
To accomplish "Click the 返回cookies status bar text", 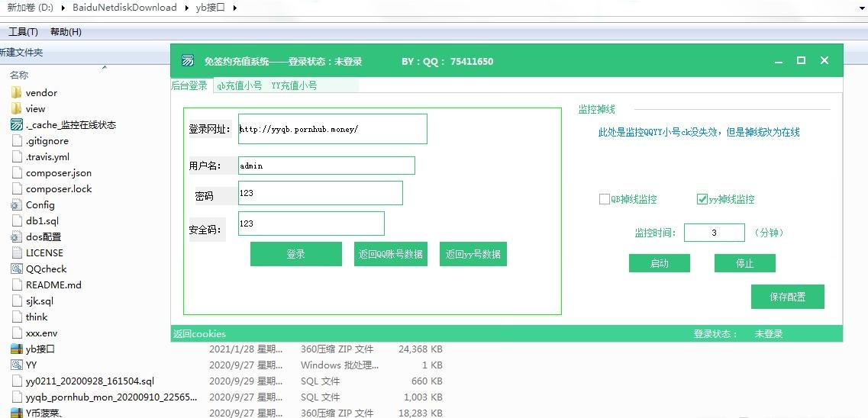I will 199,334.
